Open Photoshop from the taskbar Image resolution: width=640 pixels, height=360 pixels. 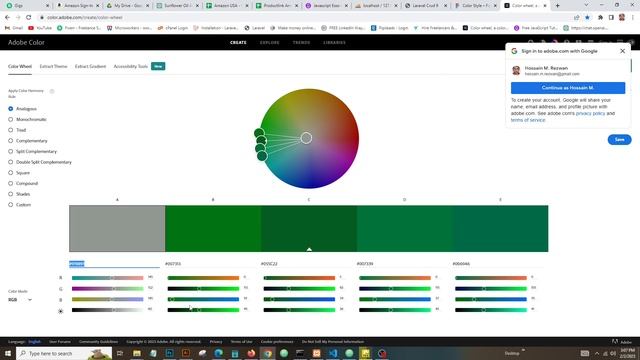click(x=169, y=353)
